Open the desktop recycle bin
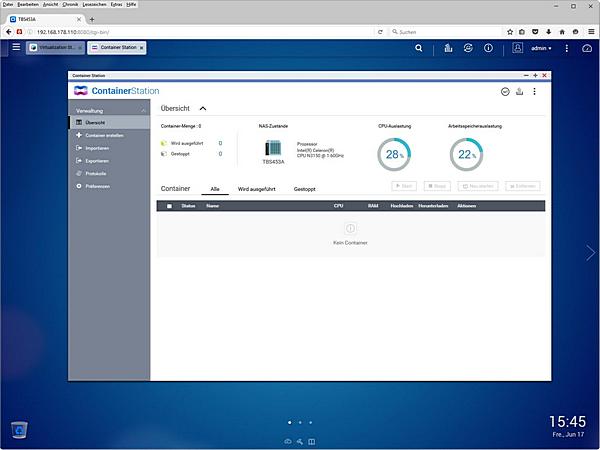This screenshot has height=450, width=600. point(19,429)
